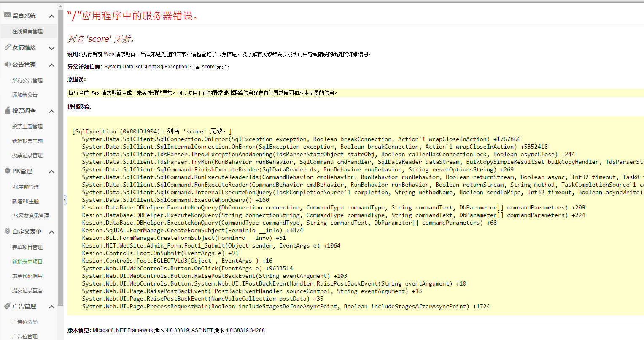Click the italic 列名 'score' 无效 heading

coord(101,39)
